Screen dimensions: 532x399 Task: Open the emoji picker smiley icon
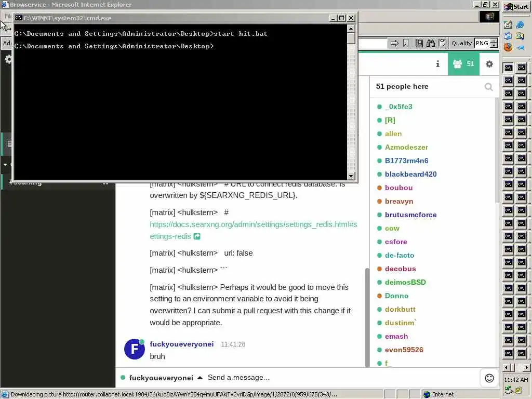(489, 378)
